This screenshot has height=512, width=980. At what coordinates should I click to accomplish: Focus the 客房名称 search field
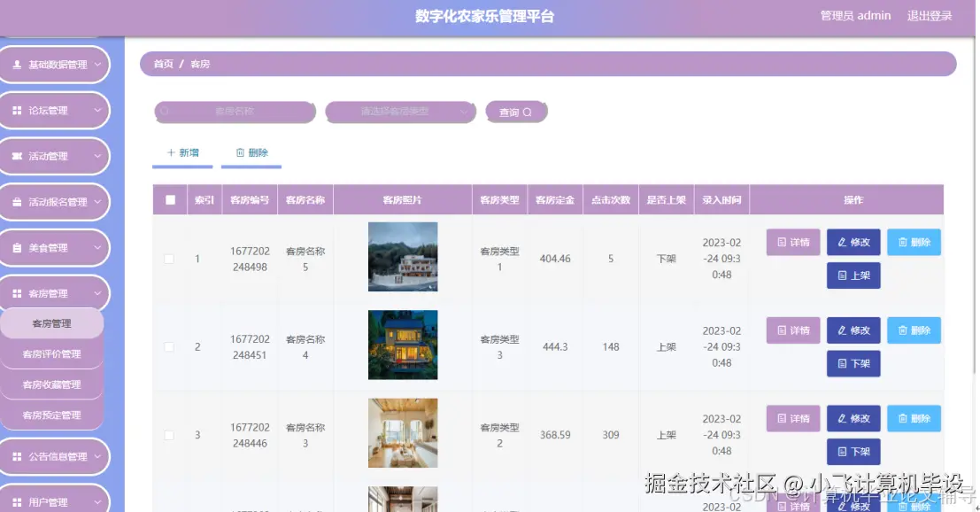click(x=235, y=112)
